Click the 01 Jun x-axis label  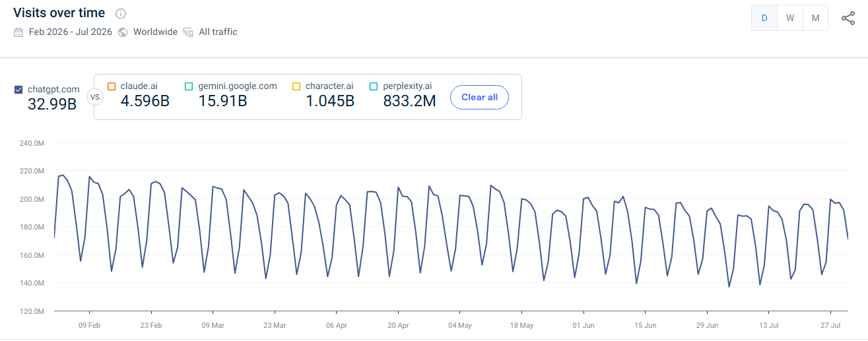click(584, 325)
